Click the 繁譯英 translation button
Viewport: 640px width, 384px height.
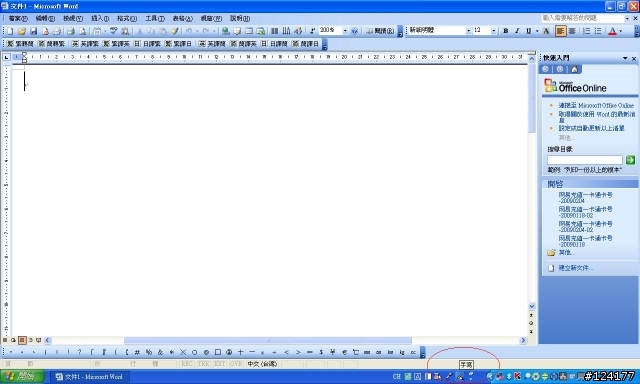(116, 44)
